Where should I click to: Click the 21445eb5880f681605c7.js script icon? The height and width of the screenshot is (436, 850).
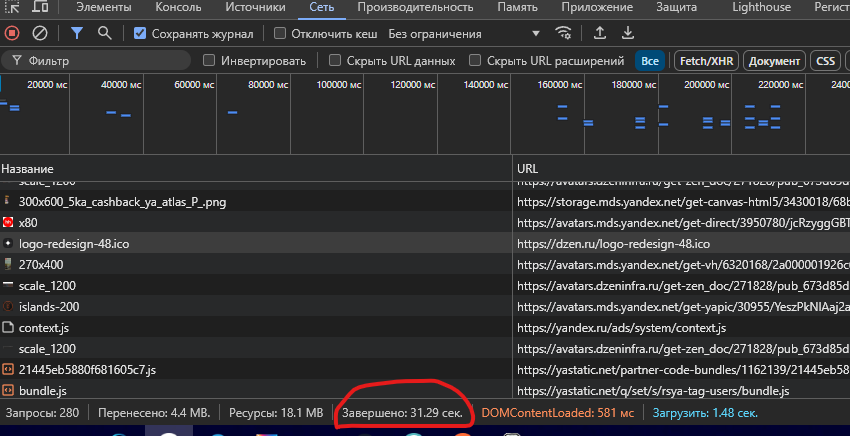(8, 370)
